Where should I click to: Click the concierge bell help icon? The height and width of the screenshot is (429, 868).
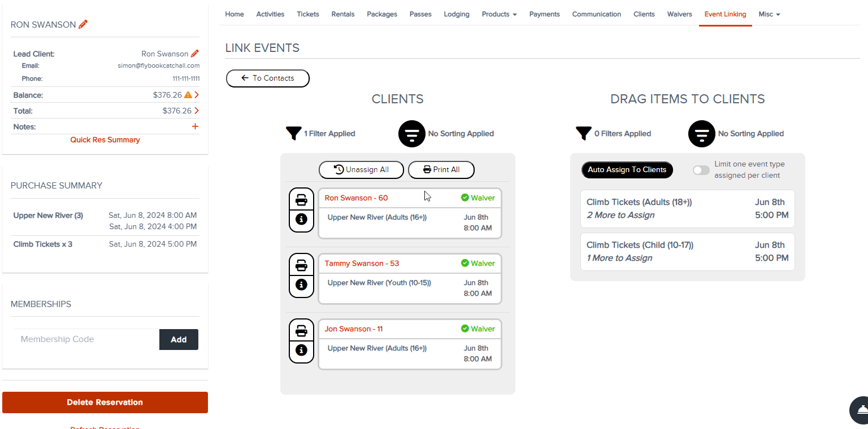pos(862,410)
